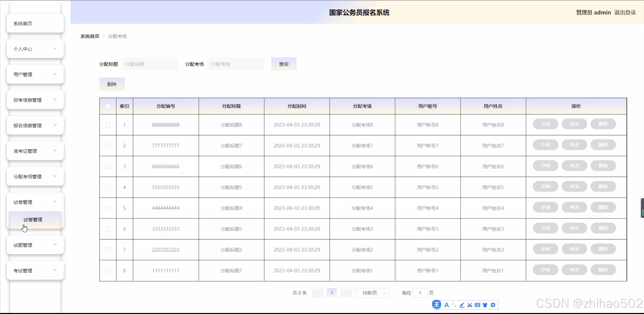
Task: Click 修改 button for 分配标题3 row
Action: (x=574, y=228)
